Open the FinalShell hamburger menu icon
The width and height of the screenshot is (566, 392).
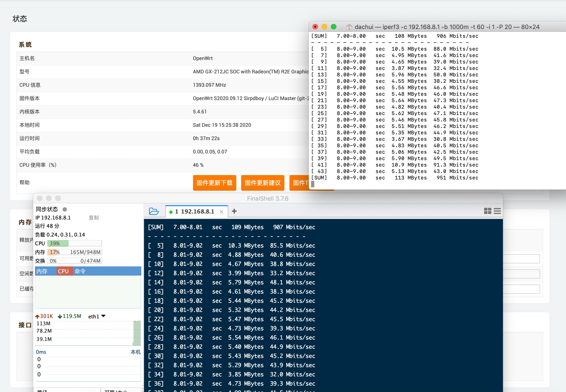tap(497, 211)
